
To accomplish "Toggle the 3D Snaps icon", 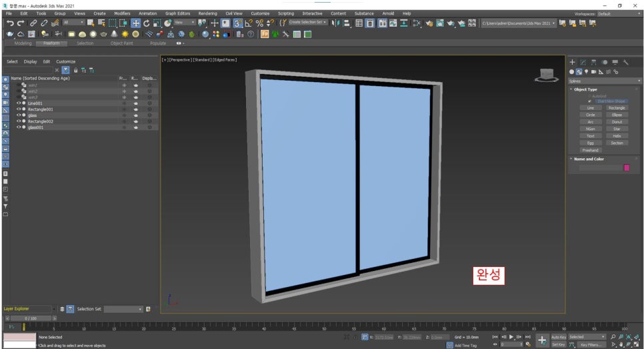I will [238, 23].
